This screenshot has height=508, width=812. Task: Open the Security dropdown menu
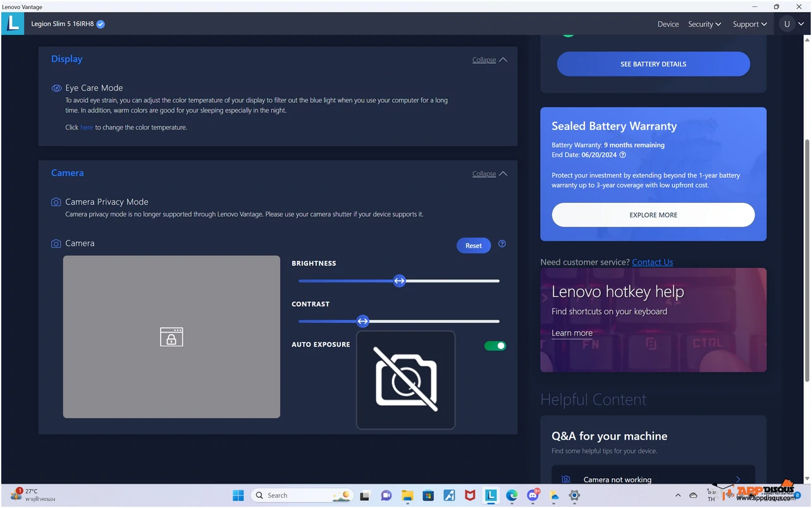704,24
